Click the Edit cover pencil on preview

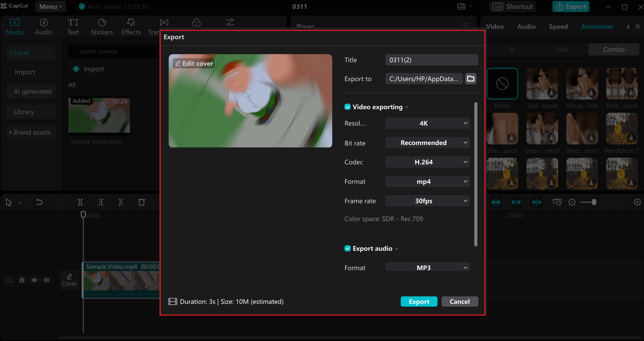(178, 63)
